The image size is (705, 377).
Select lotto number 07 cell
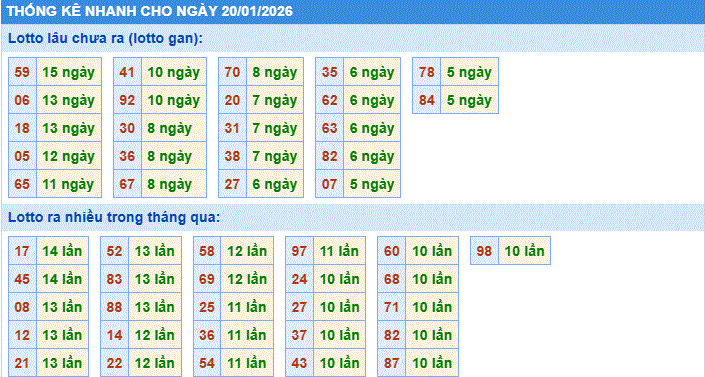(x=330, y=184)
